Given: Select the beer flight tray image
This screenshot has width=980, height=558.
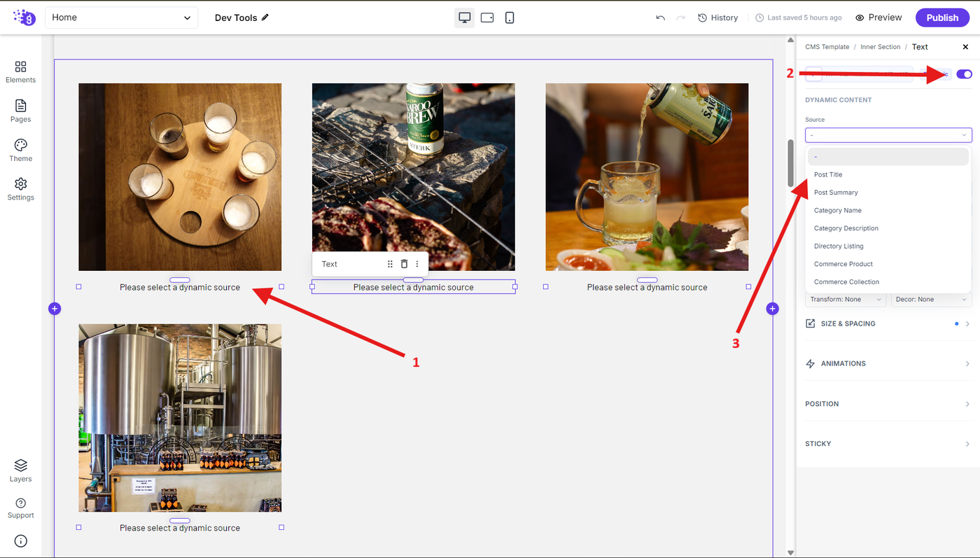Looking at the screenshot, I should 180,177.
